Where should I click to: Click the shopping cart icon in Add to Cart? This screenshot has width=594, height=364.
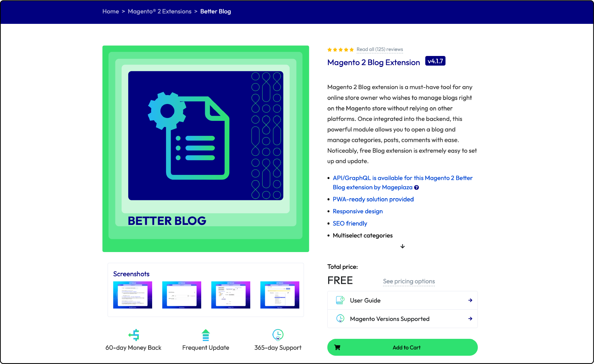tap(337, 347)
